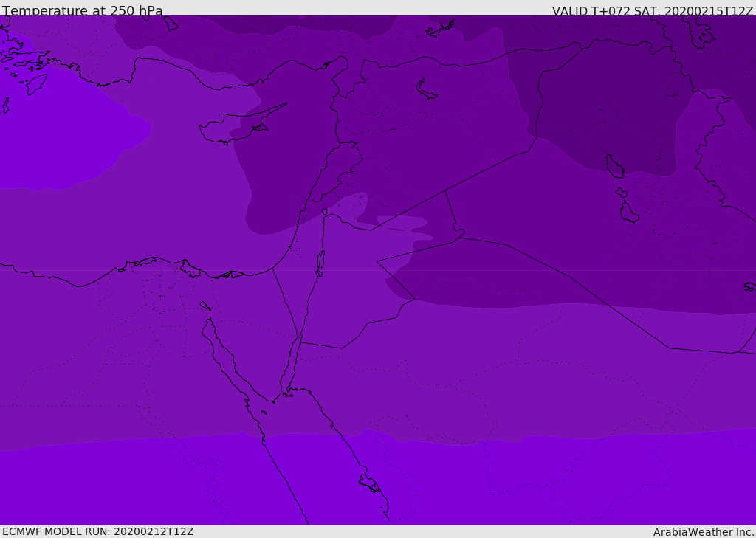This screenshot has width=756, height=538.
Task: Click the 'ArabiaWeather Inc' credit text
Action: point(703,532)
